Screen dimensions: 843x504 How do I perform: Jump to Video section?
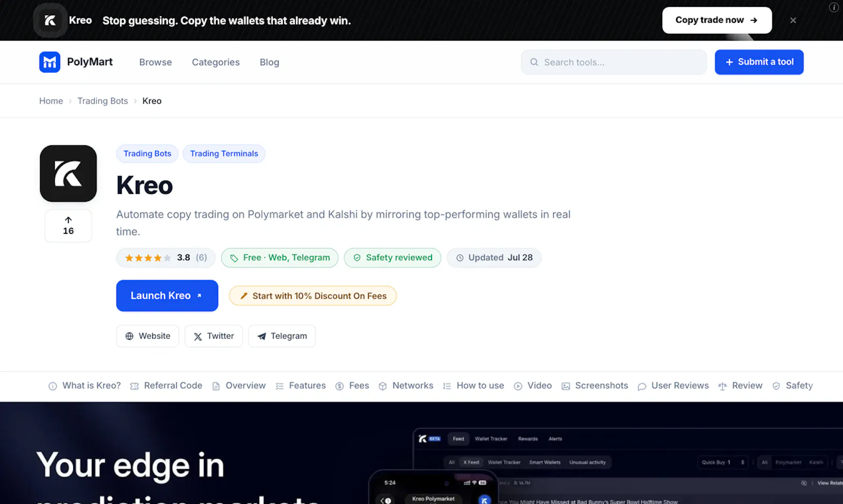[533, 386]
